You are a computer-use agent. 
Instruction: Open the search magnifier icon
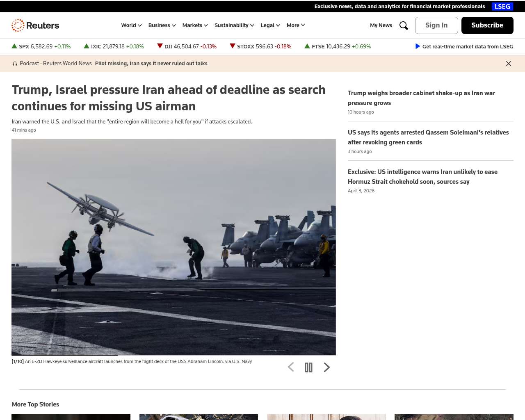tap(404, 25)
